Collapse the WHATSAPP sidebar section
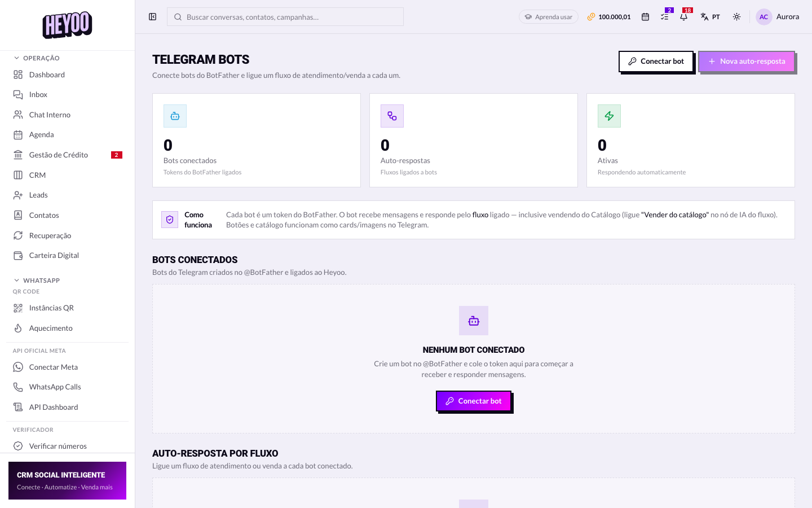The height and width of the screenshot is (508, 812). coord(37,281)
